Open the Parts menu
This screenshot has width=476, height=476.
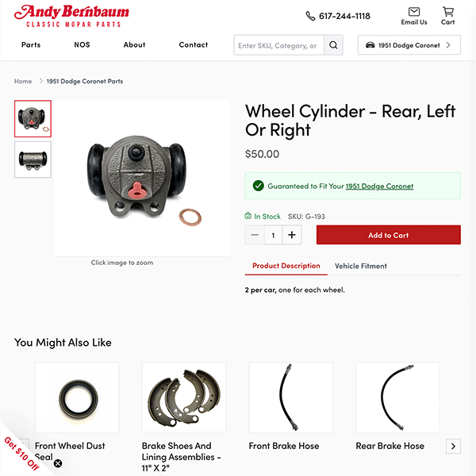(x=31, y=45)
